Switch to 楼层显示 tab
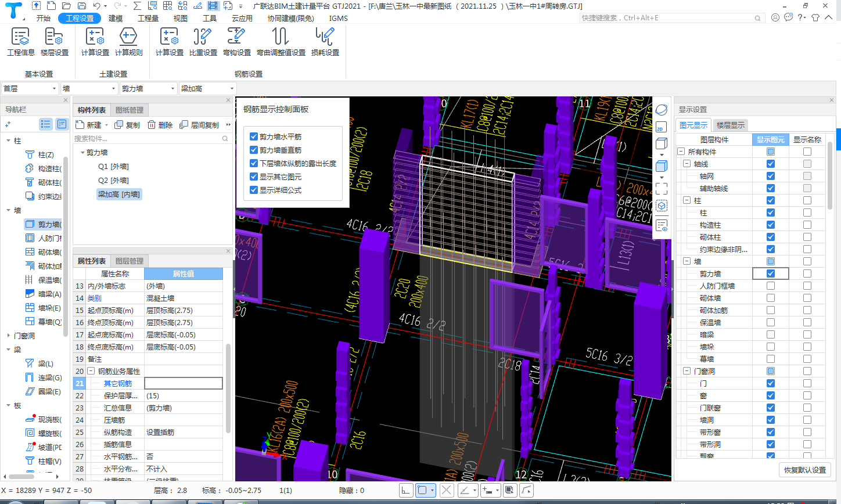This screenshot has height=504, width=841. pos(731,125)
